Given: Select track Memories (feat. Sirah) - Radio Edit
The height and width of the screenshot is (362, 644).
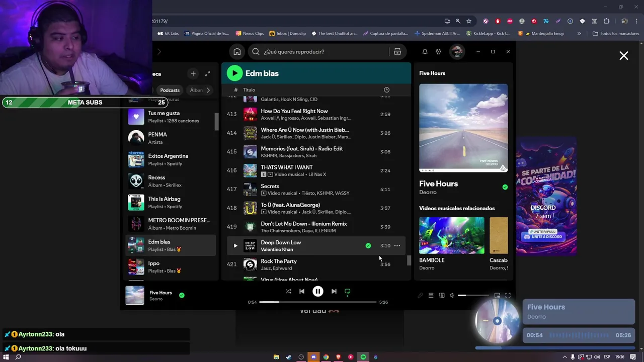Looking at the screenshot, I should click(316, 152).
